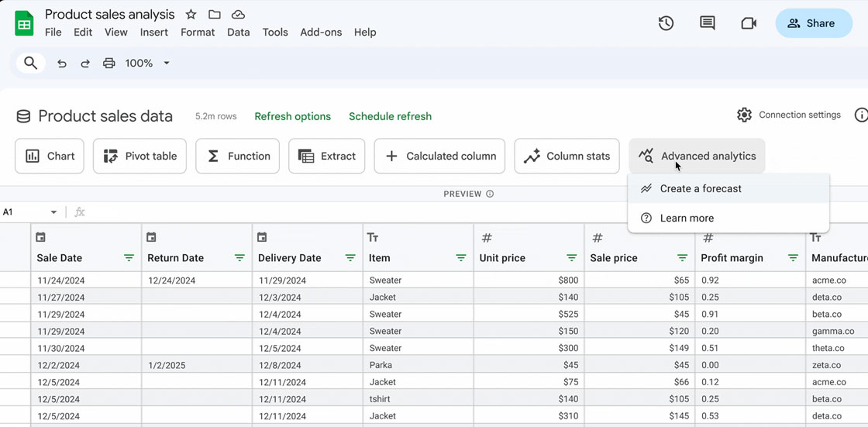The image size is (868, 427).
Task: Click the move to folder icon
Action: (x=215, y=15)
